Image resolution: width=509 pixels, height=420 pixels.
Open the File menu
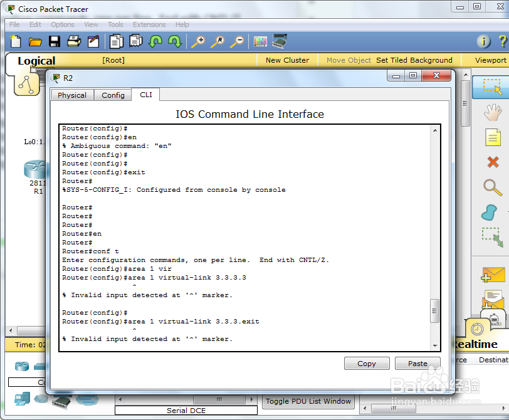14,24
